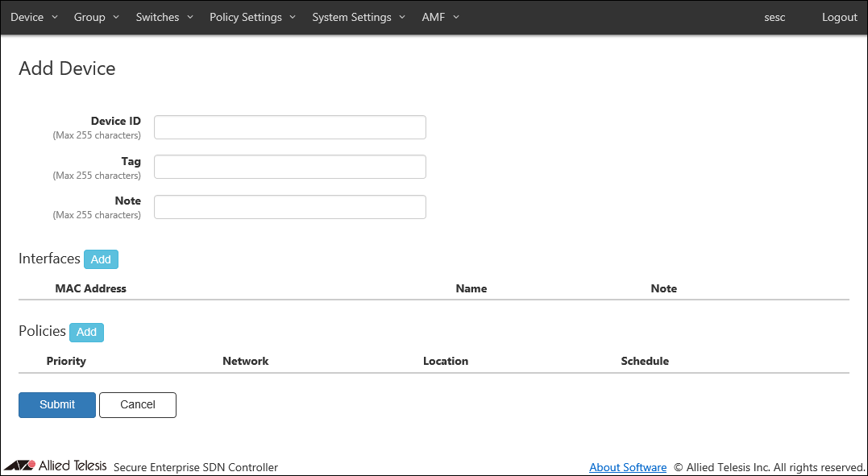The image size is (868, 476).
Task: Click the Allied Telesis logo
Action: (x=55, y=466)
